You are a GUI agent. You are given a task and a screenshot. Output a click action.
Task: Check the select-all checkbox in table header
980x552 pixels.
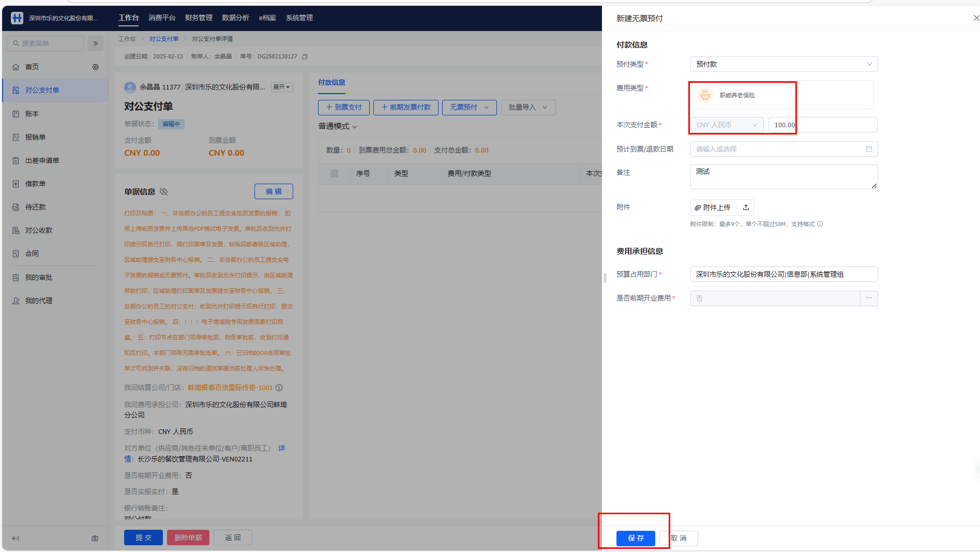tap(334, 173)
